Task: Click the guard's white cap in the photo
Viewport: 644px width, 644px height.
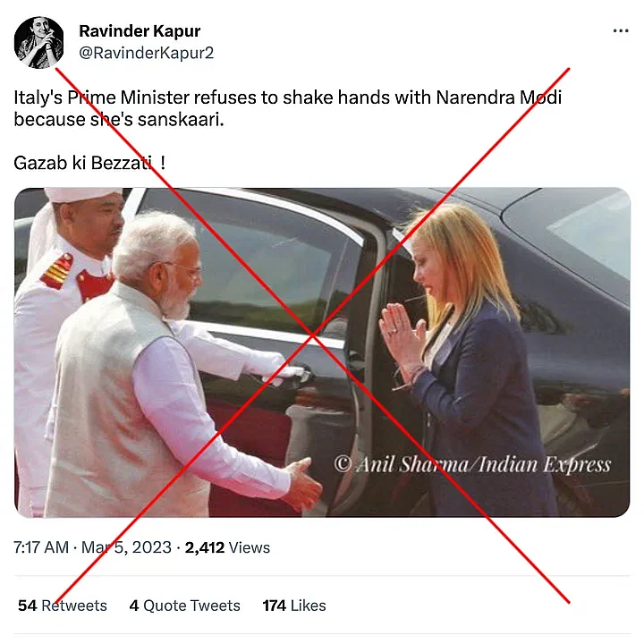Action: (83, 195)
